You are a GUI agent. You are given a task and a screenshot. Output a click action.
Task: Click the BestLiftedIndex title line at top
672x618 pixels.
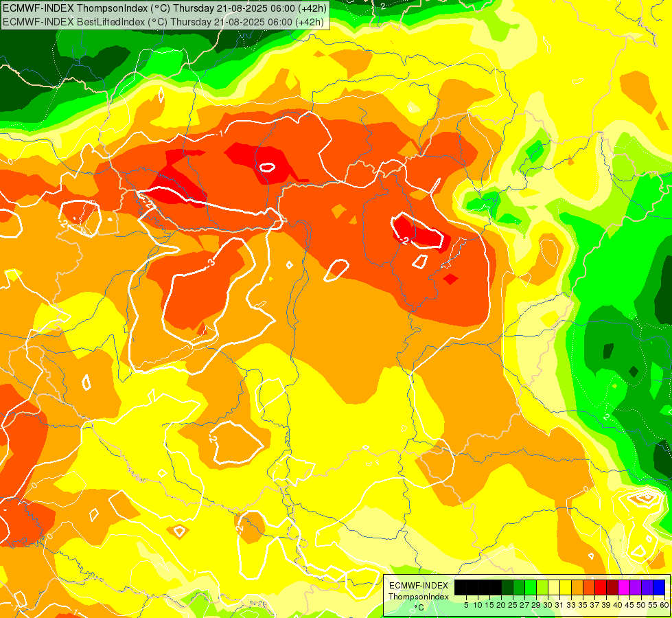(163, 22)
